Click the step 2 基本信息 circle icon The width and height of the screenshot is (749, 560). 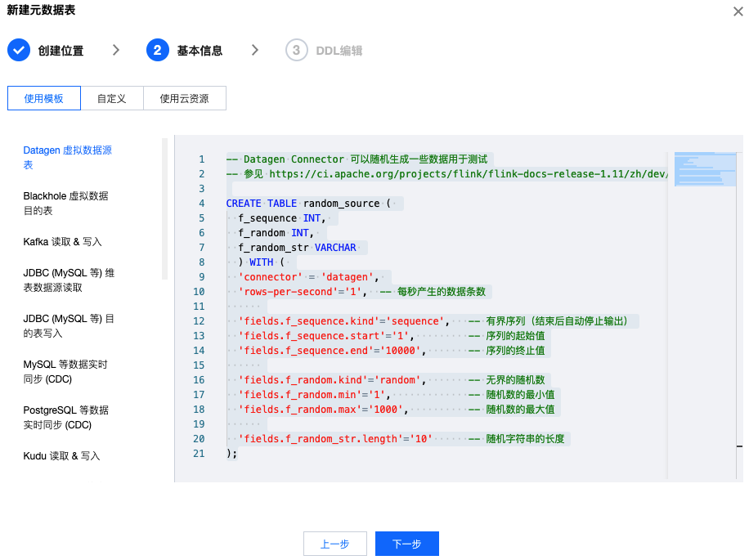[158, 50]
